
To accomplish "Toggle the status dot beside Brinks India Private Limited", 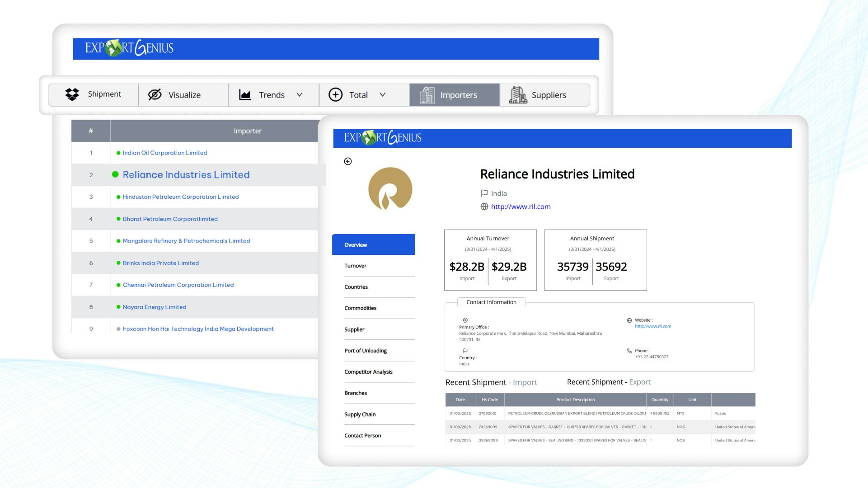I will [x=119, y=263].
